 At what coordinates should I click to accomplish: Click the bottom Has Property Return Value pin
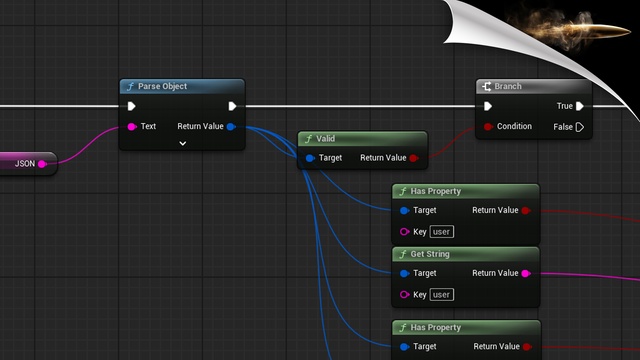coord(527,347)
